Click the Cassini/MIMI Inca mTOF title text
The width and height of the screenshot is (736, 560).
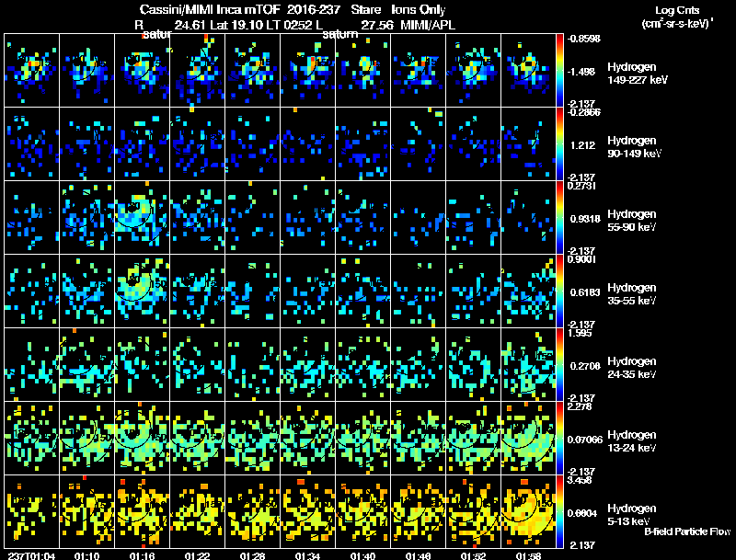[x=211, y=9]
